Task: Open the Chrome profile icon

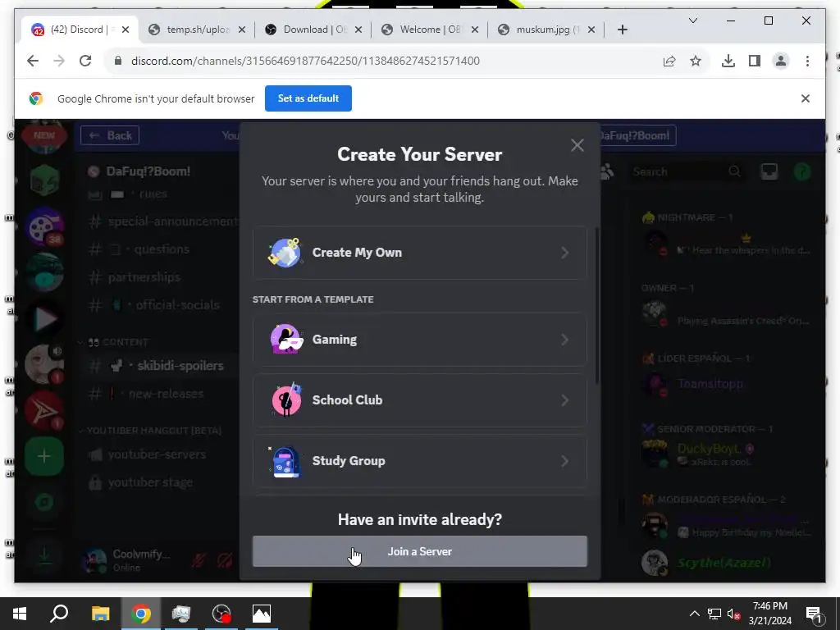Action: 781,61
